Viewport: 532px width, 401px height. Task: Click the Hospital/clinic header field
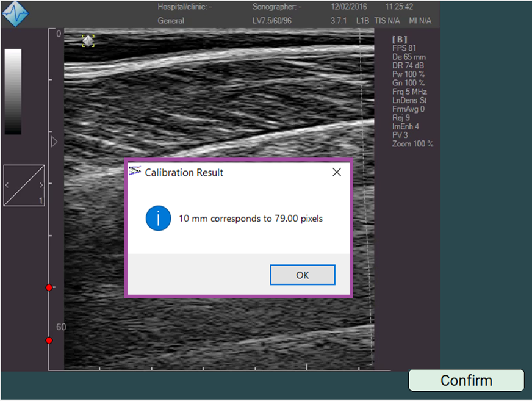pyautogui.click(x=185, y=7)
